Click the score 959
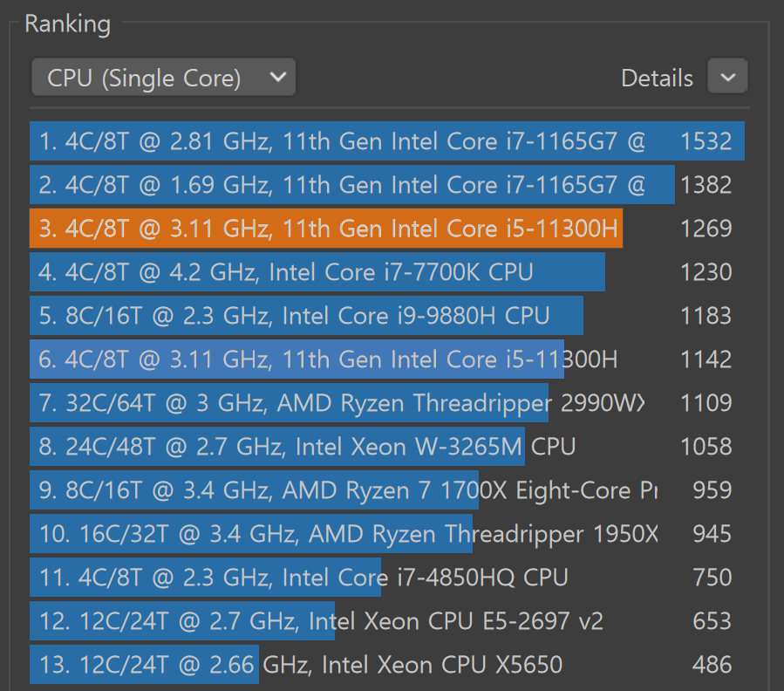The height and width of the screenshot is (691, 784). click(x=712, y=489)
